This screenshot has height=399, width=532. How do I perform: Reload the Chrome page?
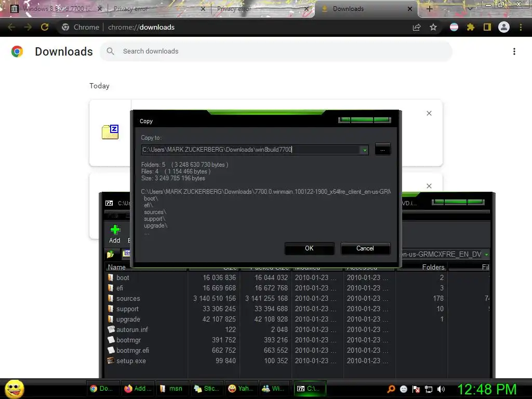click(45, 27)
